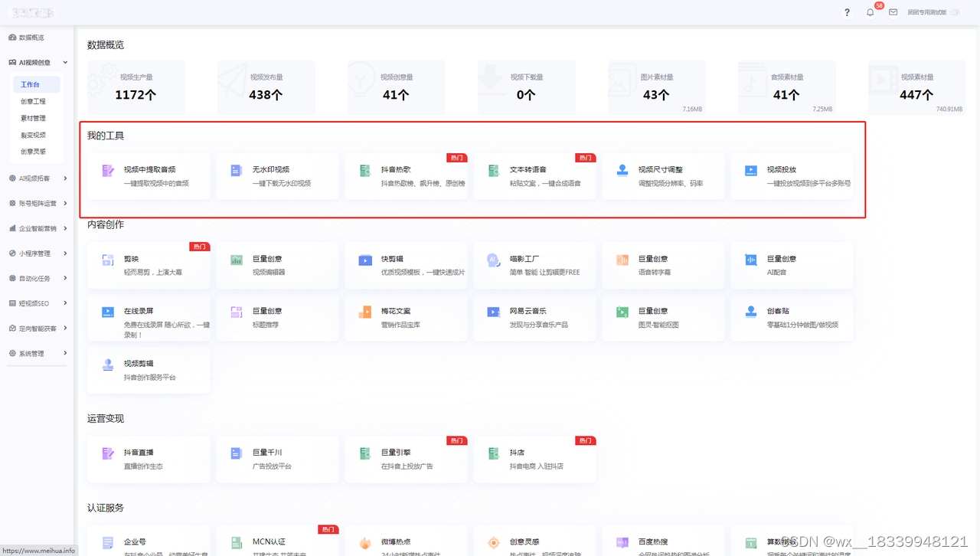Open the 巨量创意 图灵-智能抠图 icon
The image size is (980, 556).
(x=622, y=312)
